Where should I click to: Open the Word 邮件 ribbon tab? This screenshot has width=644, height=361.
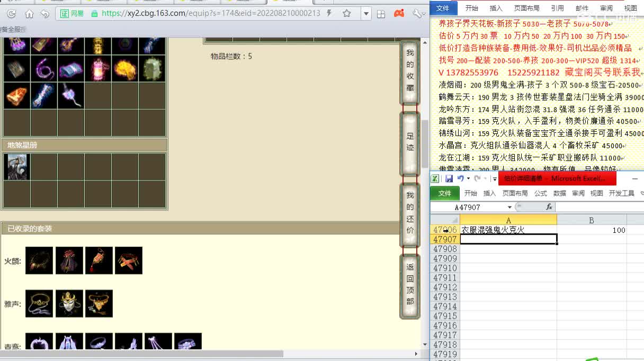click(582, 8)
